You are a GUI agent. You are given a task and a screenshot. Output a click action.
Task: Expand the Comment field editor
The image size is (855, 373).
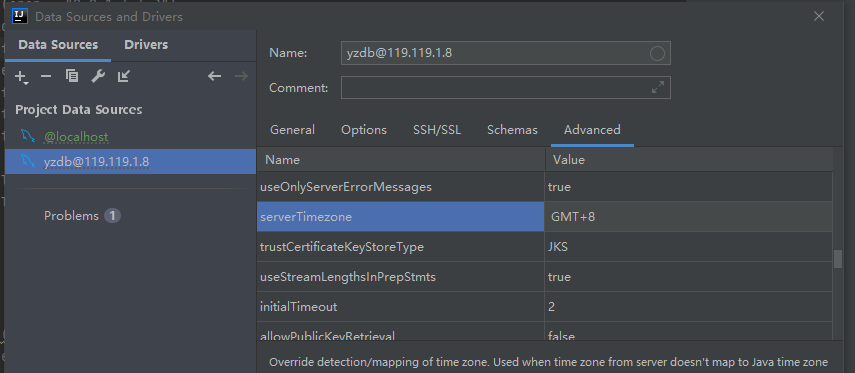658,87
